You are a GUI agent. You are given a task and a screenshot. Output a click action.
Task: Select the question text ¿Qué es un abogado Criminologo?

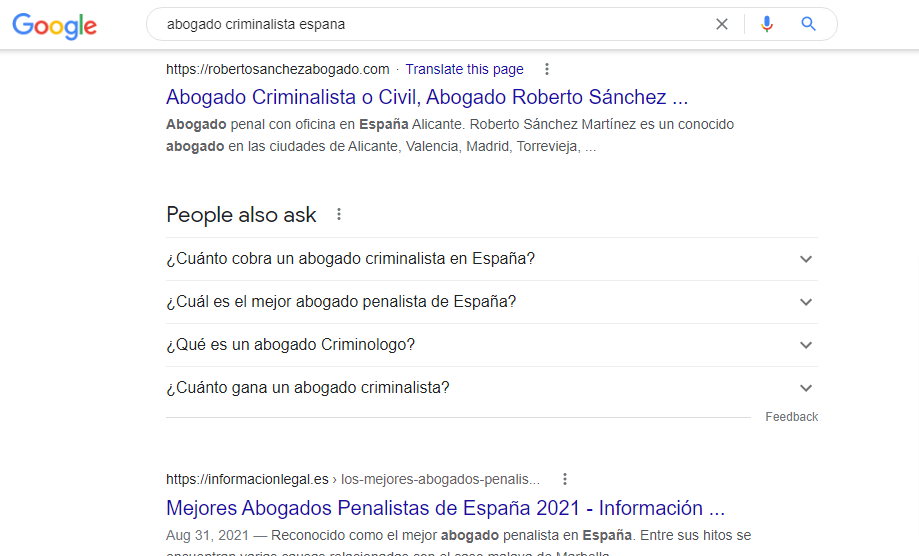click(290, 345)
